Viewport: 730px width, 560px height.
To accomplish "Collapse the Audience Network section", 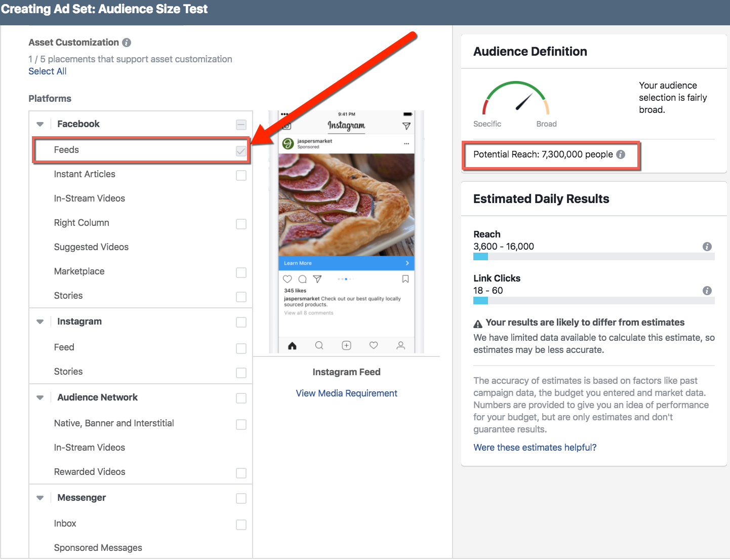I will [x=40, y=397].
